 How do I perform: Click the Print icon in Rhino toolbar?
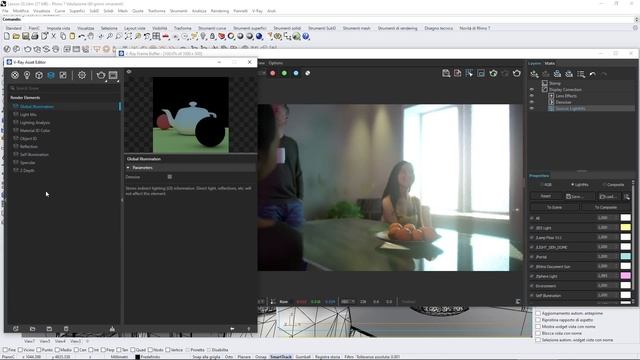coord(35,36)
